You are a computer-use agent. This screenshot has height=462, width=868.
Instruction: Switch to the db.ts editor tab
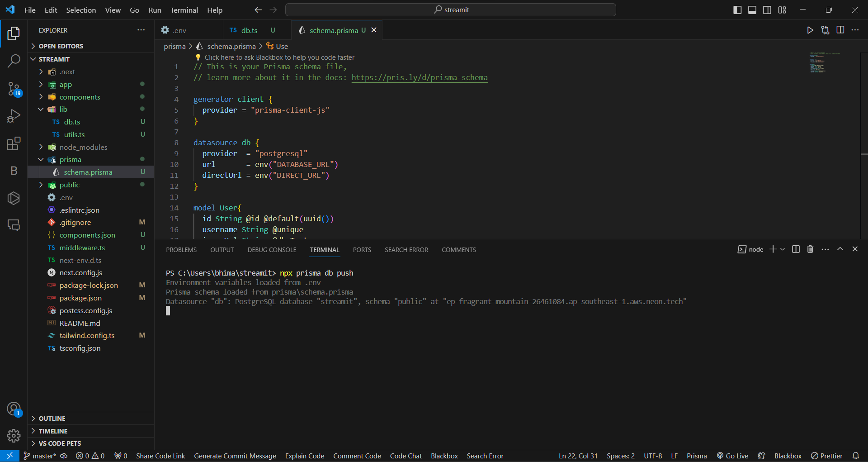pyautogui.click(x=257, y=30)
